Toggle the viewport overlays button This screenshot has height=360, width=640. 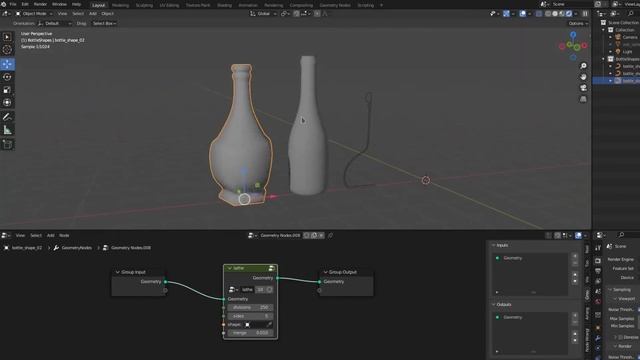(523, 13)
